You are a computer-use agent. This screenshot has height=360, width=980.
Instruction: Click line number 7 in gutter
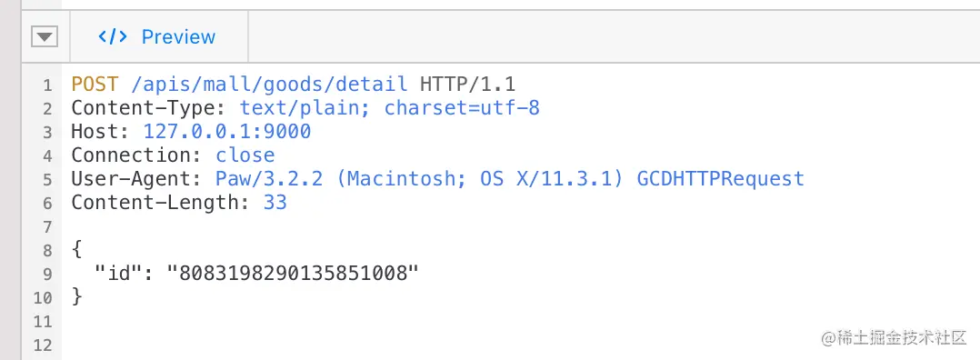point(47,226)
